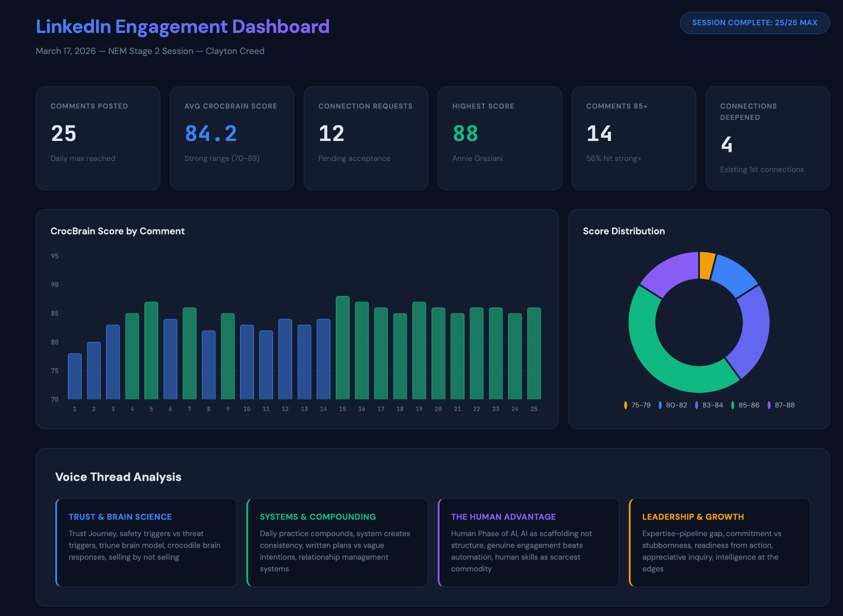
Task: Click the Connections Deepened card
Action: [767, 138]
